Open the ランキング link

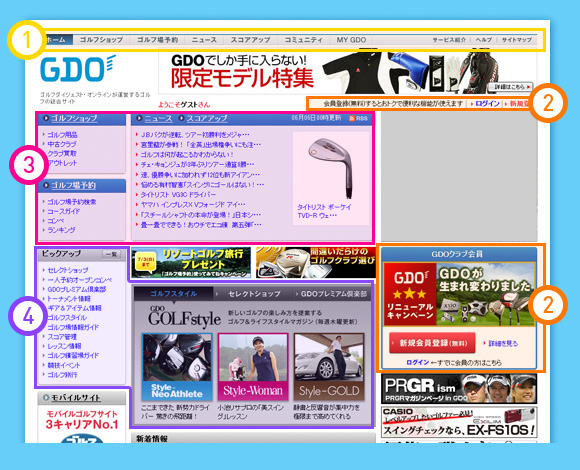[x=61, y=230]
